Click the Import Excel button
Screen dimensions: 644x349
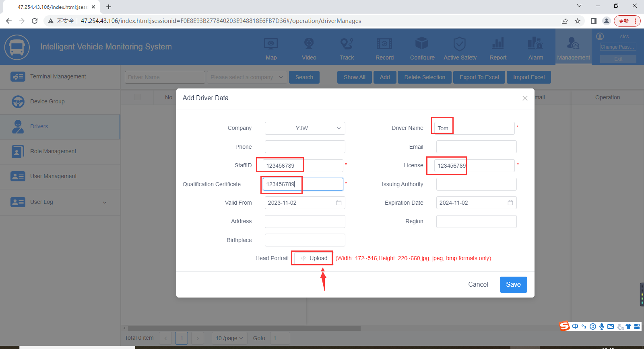coord(529,77)
